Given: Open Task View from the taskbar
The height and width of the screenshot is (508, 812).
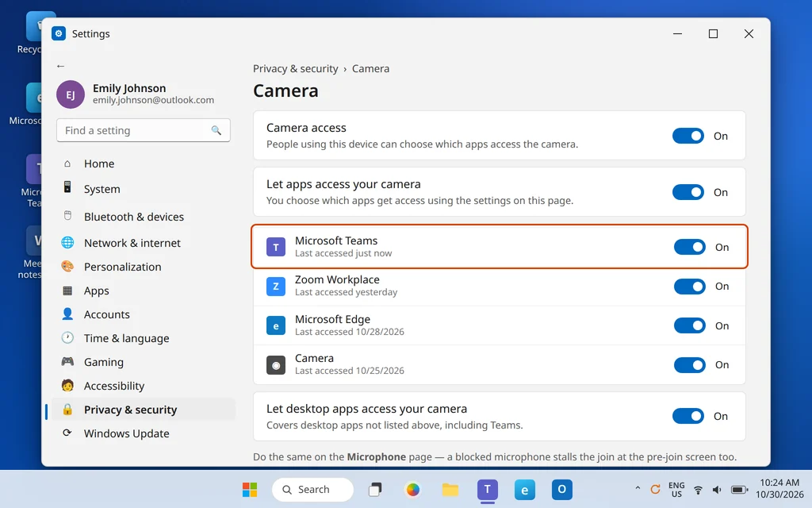Looking at the screenshot, I should point(375,489).
